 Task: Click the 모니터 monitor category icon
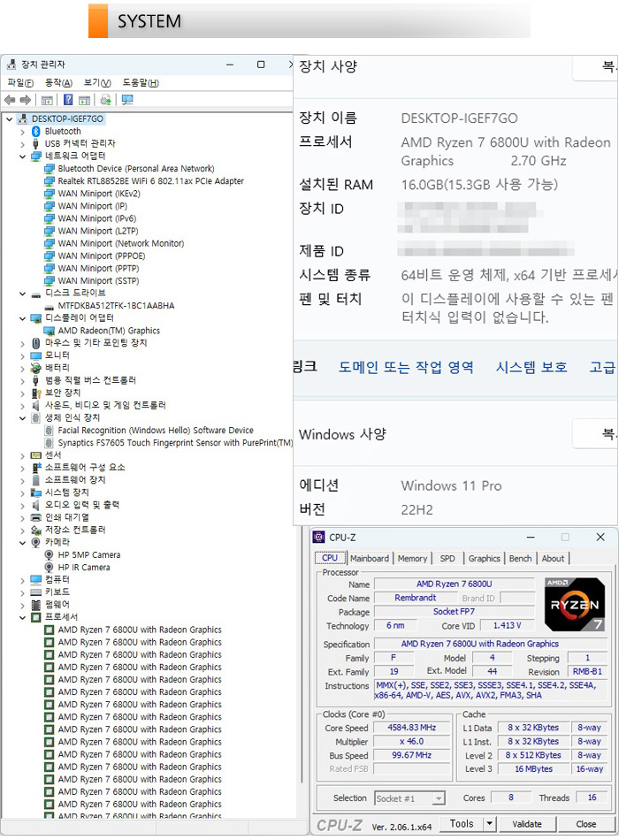36,355
